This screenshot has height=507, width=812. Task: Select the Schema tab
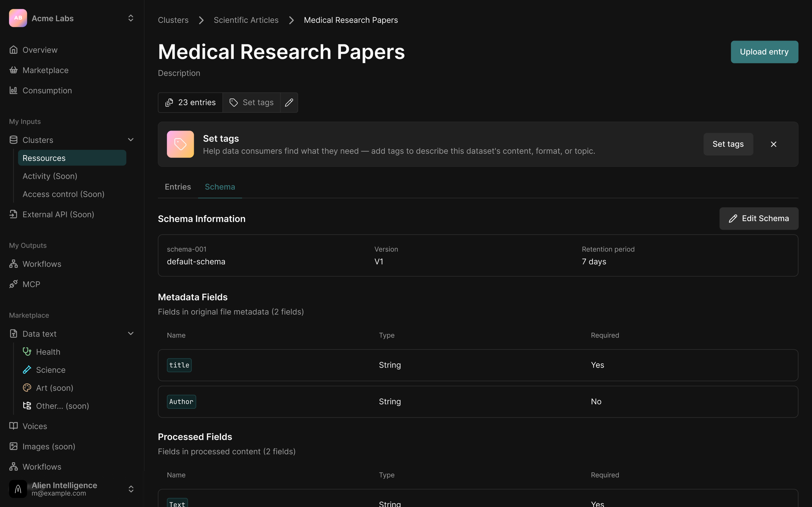tap(220, 187)
